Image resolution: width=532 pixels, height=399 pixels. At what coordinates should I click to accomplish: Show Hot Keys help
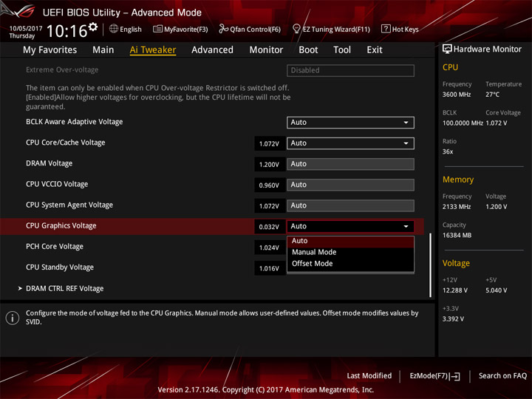coord(400,29)
